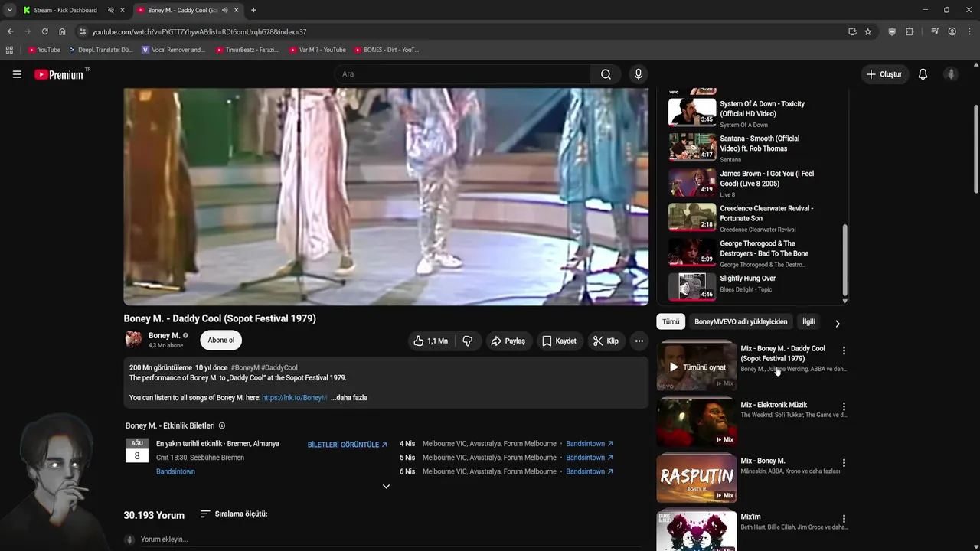
Task: Open Bandsintown link for 4 Nis event
Action: [590, 444]
